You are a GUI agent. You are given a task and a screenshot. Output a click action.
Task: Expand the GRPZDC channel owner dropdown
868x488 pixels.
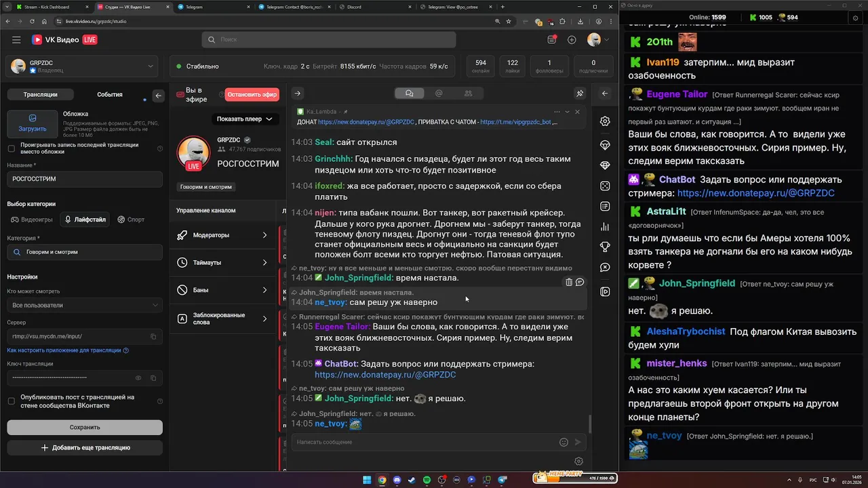coord(85,66)
